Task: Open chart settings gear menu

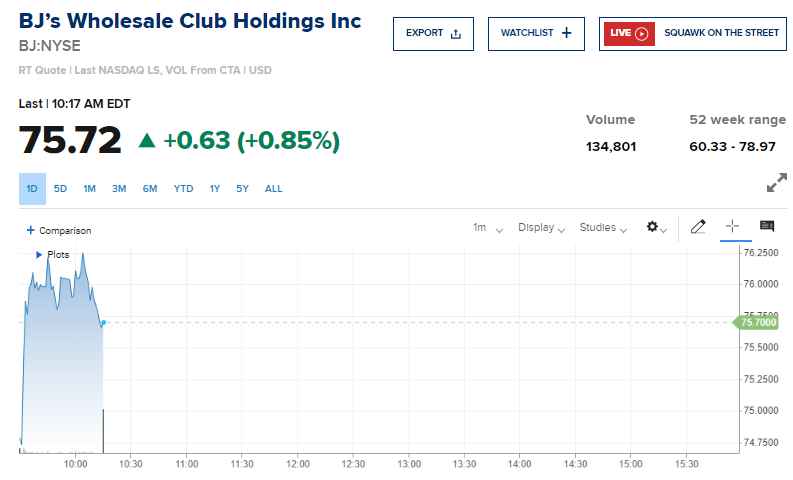Action: click(x=655, y=227)
